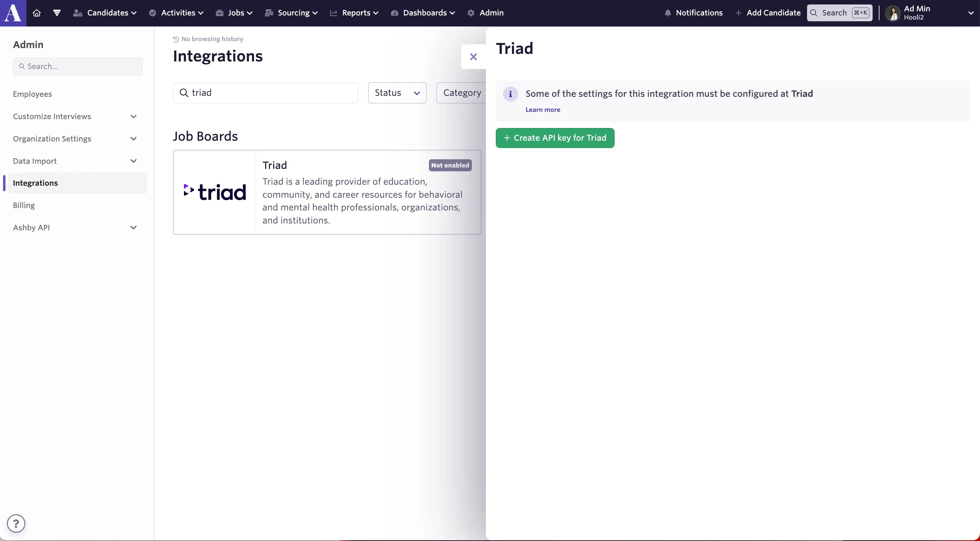Click the Triad card title

275,165
